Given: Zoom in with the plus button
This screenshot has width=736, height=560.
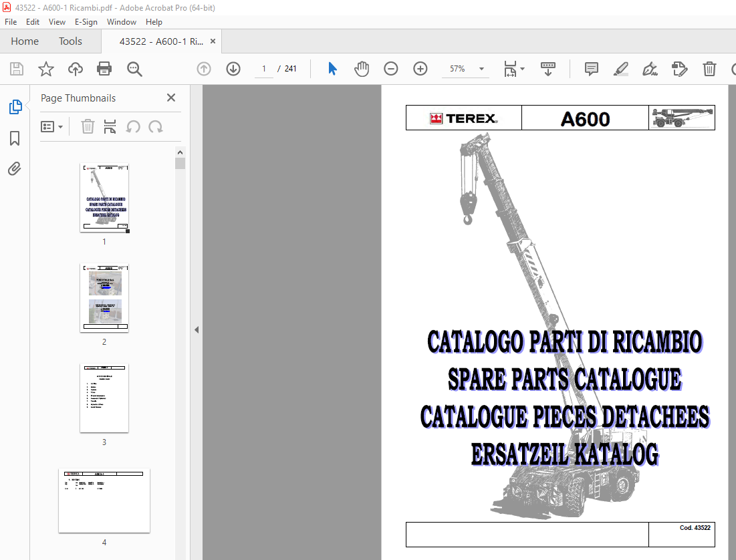Looking at the screenshot, I should tap(420, 69).
